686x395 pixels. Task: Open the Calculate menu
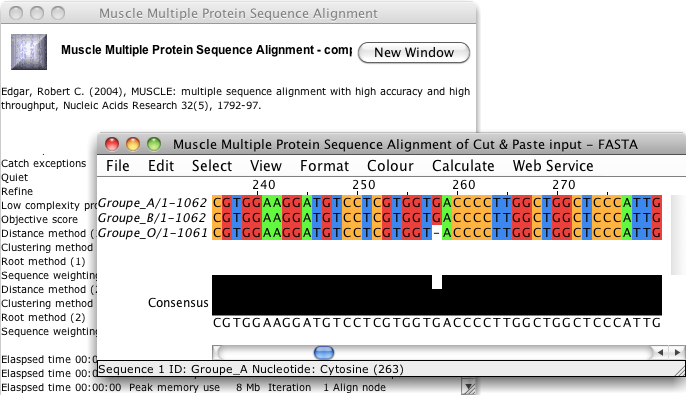(463, 166)
